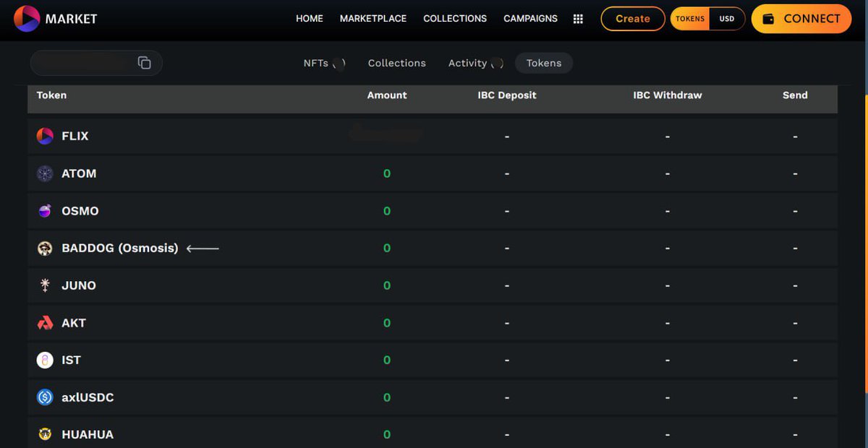The image size is (868, 448).
Task: Click the wallet address field
Action: pos(96,63)
